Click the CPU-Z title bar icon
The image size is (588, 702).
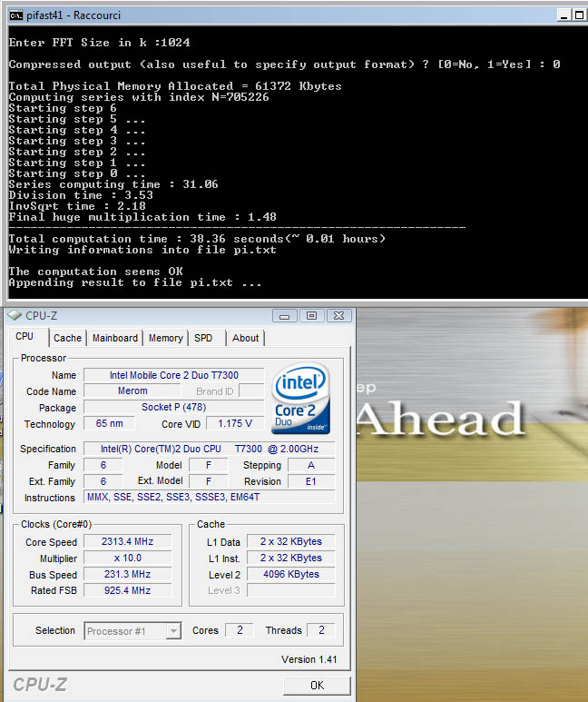pos(15,316)
